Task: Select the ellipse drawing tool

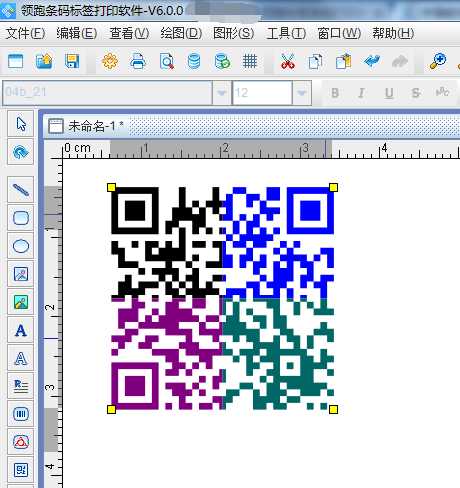Action: pyautogui.click(x=21, y=246)
